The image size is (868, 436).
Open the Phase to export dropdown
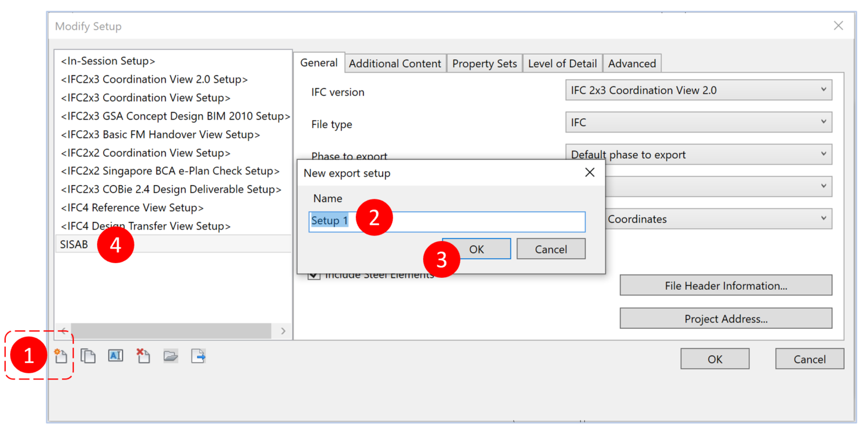click(698, 154)
